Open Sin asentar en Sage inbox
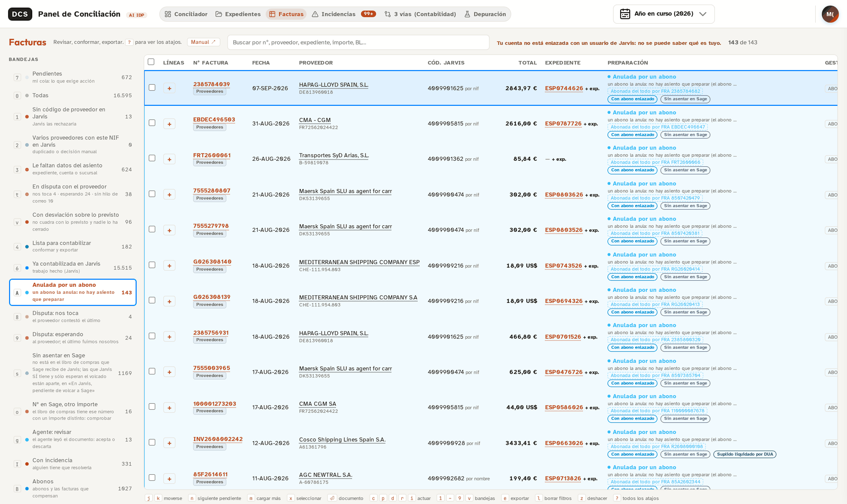847x504 pixels. click(73, 373)
